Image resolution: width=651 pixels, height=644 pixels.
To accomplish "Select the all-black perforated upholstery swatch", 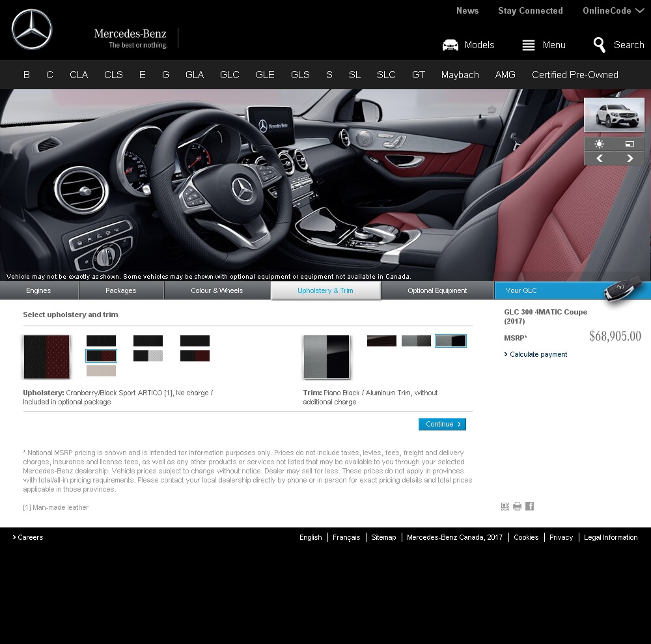I will 102,341.
